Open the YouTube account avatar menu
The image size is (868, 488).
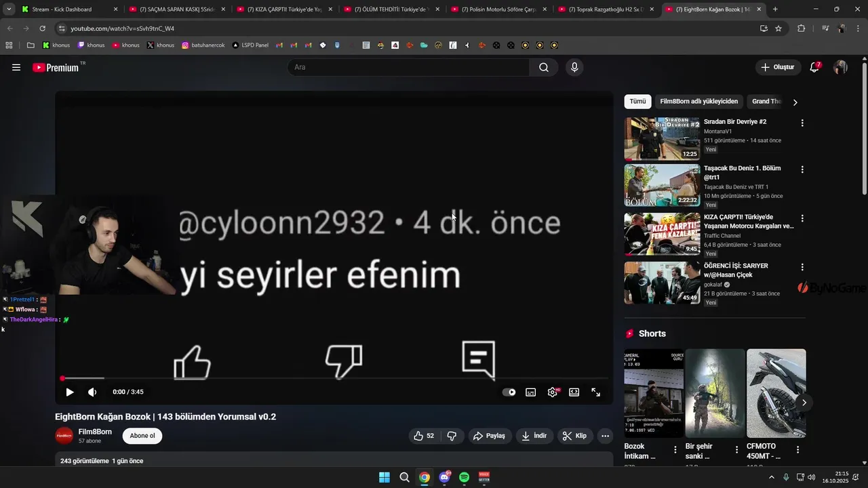(840, 67)
